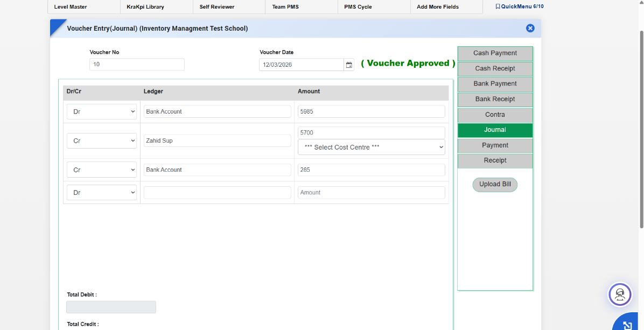The image size is (644, 330).
Task: Open Dr/Cr dropdown for 5985 row
Action: (101, 111)
